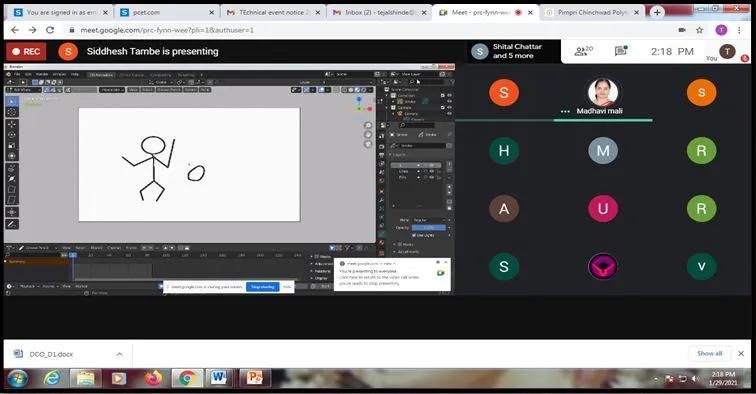The height and width of the screenshot is (394, 756).
Task: Open Blender Edit menu
Action: click(x=28, y=74)
